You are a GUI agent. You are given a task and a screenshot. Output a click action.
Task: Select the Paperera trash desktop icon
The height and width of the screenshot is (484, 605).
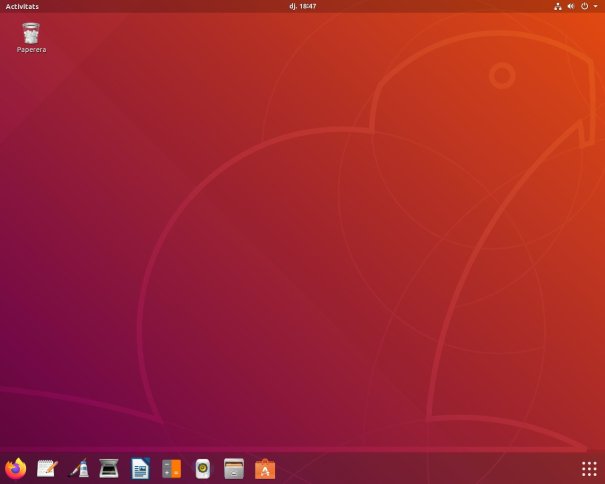click(31, 37)
